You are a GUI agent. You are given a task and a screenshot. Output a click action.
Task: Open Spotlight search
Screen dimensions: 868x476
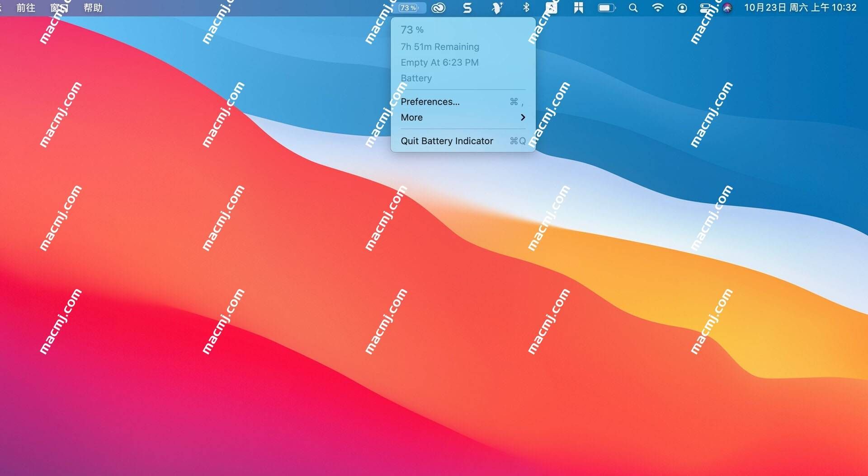pyautogui.click(x=633, y=8)
